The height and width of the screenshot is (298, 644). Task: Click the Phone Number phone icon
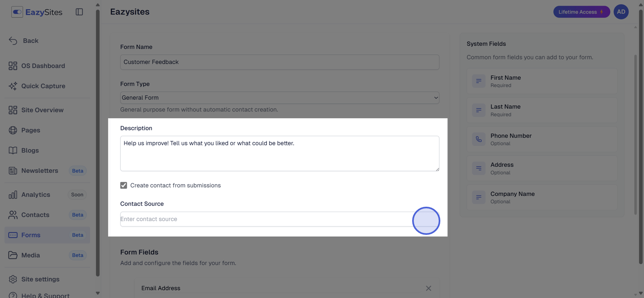[479, 139]
